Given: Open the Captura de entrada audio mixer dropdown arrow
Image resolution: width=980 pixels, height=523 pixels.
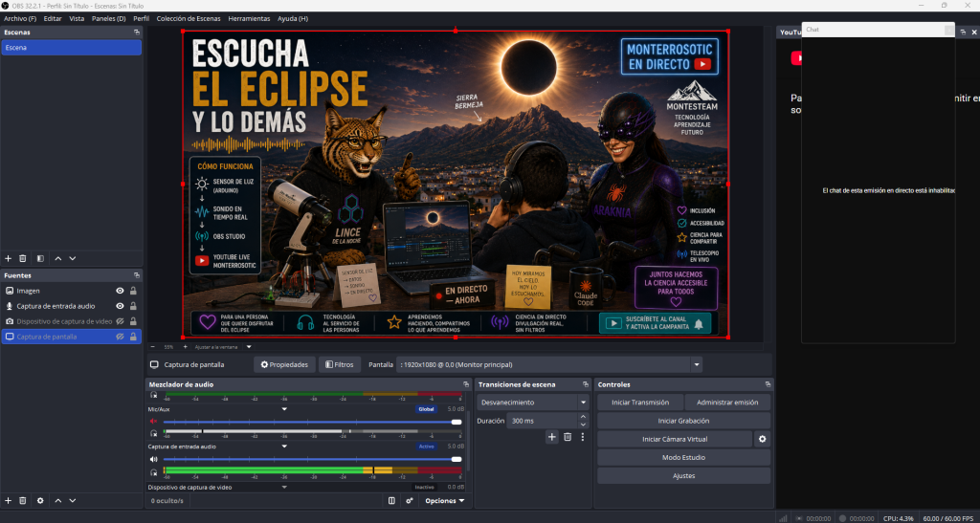Looking at the screenshot, I should click(284, 447).
